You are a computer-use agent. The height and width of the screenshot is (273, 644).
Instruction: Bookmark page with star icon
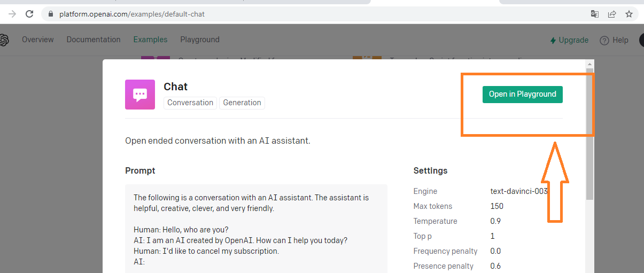click(x=629, y=14)
